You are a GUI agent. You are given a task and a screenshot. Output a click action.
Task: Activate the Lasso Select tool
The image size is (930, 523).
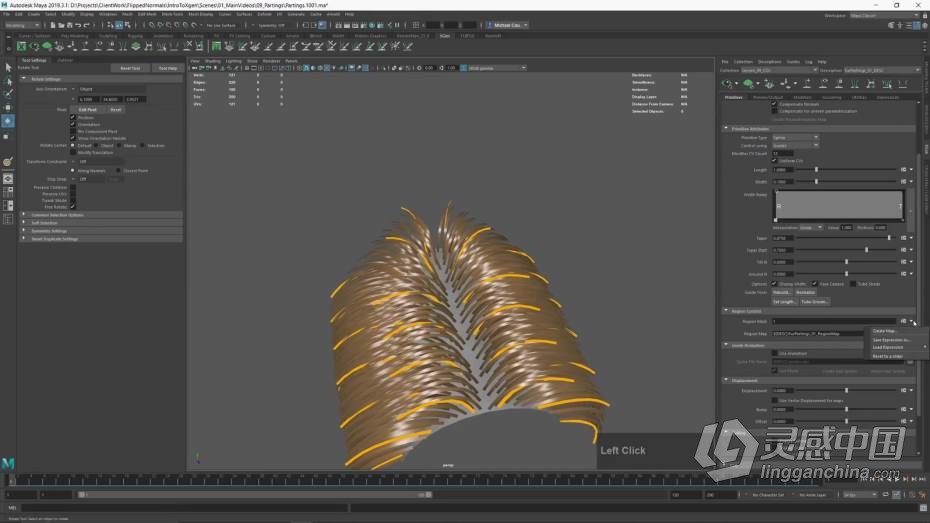pyautogui.click(x=7, y=81)
